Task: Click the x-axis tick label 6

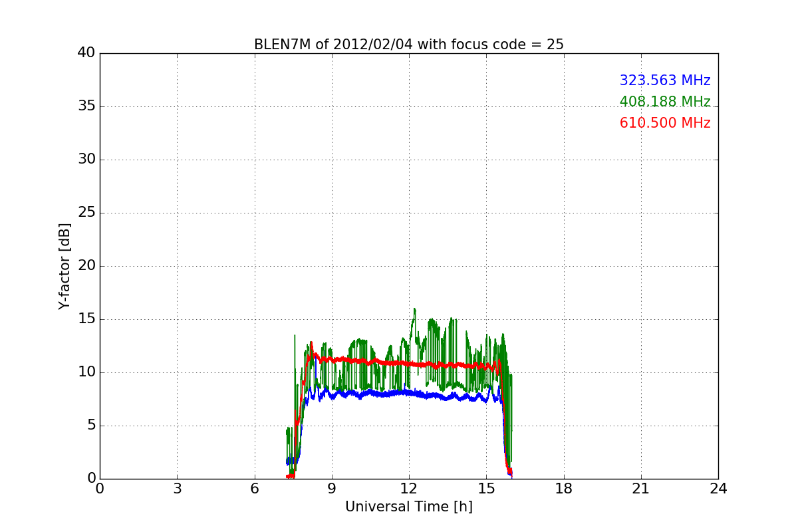Action: [x=254, y=489]
